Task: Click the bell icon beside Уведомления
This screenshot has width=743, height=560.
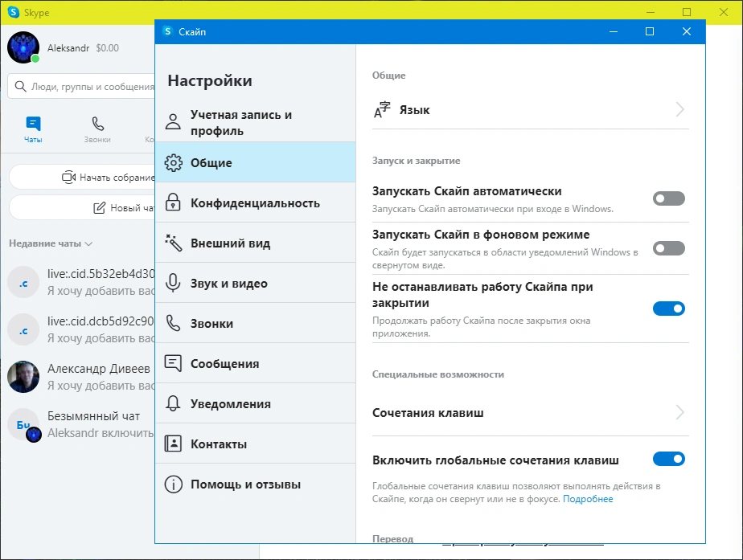Action: (173, 403)
